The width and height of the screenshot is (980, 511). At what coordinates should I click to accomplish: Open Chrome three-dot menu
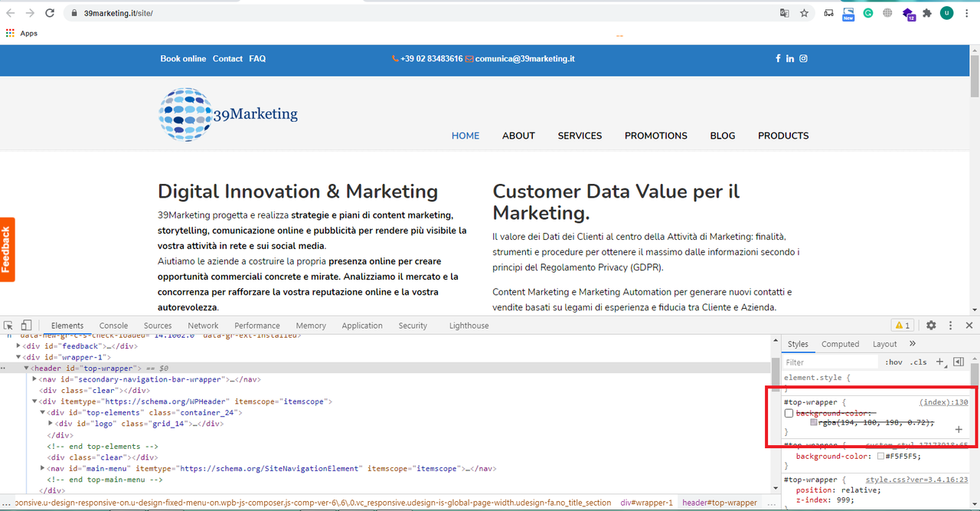[x=968, y=13]
